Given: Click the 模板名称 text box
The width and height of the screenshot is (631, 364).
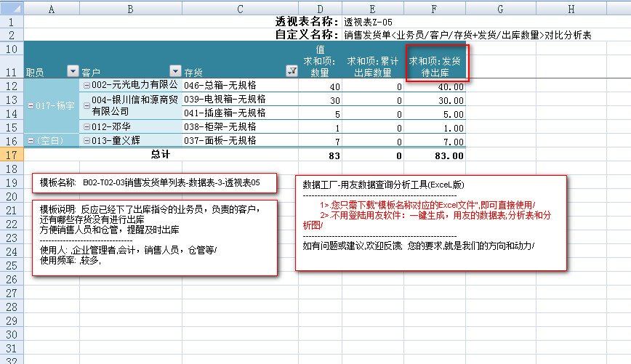Looking at the screenshot, I should (x=154, y=183).
